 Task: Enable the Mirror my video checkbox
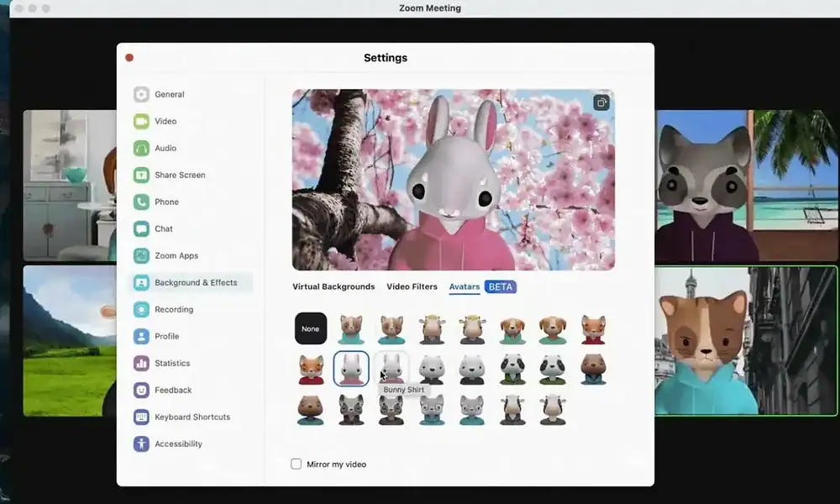click(296, 464)
